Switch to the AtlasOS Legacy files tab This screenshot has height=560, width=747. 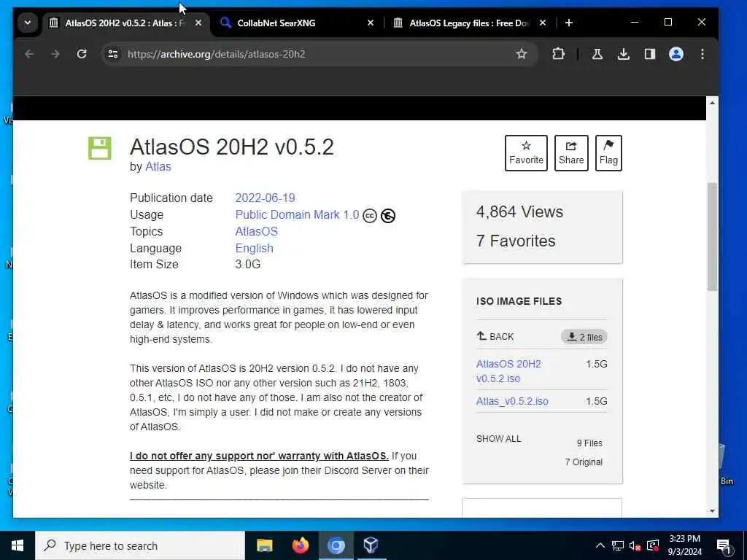click(469, 23)
